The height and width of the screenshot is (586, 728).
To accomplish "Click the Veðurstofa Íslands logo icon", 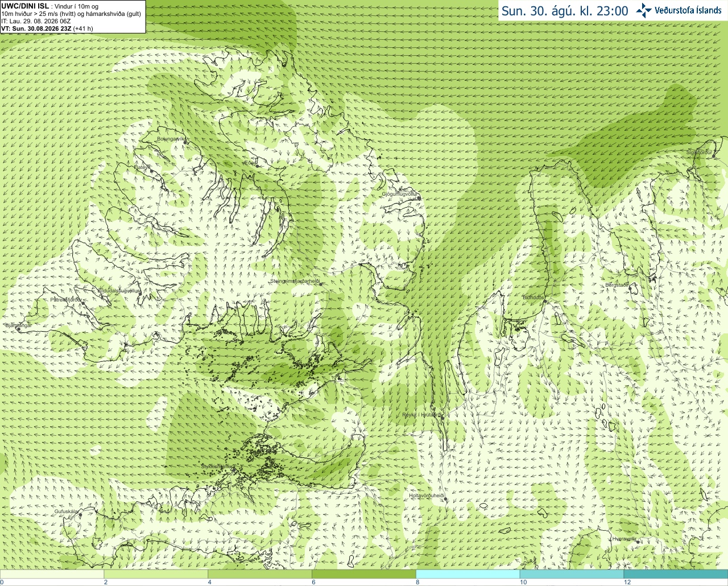I will (x=644, y=10).
